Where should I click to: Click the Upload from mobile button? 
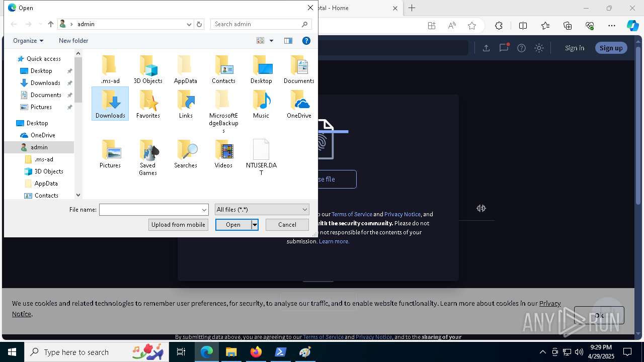tap(178, 225)
